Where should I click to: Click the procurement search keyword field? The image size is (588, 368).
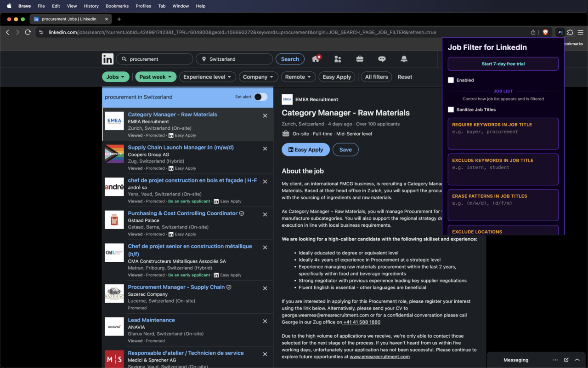coord(155,59)
